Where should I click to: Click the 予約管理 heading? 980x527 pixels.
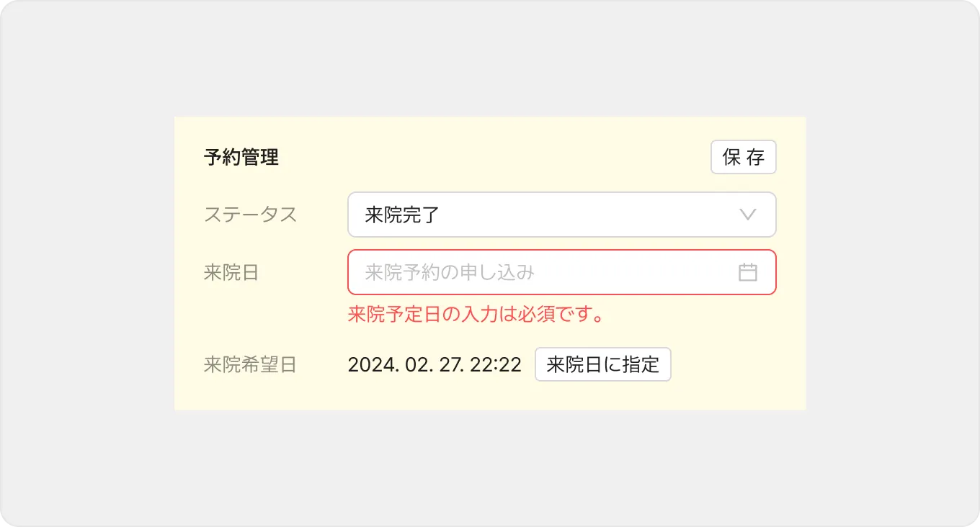pyautogui.click(x=241, y=157)
